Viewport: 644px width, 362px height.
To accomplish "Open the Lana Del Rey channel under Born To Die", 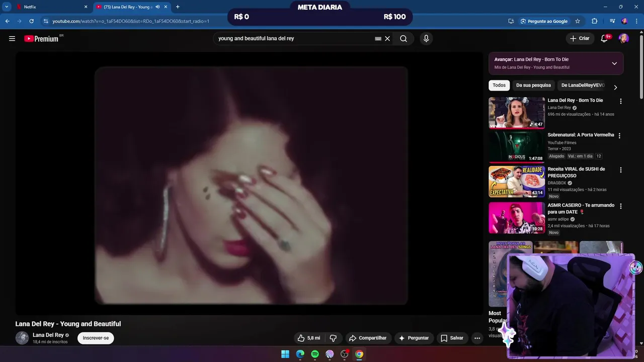I will click(559, 108).
